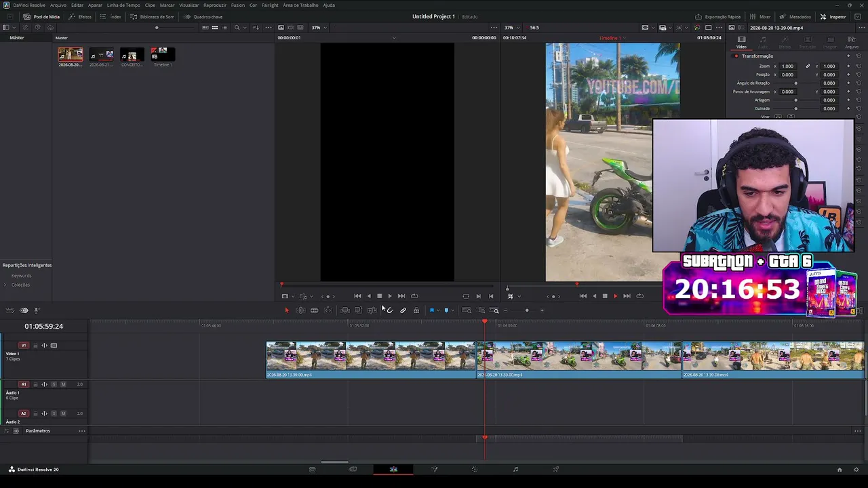The image size is (868, 488).
Task: Select the first 2026-08-20 clip thumbnail
Action: (x=71, y=55)
